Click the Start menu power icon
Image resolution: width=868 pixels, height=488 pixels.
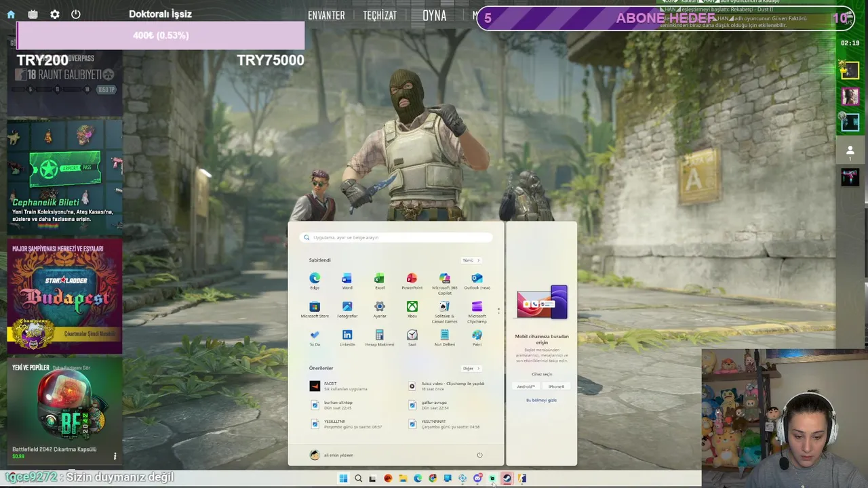(479, 455)
